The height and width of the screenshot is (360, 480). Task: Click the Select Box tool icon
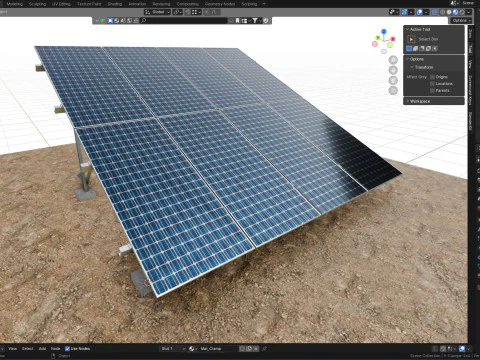pyautogui.click(x=411, y=39)
